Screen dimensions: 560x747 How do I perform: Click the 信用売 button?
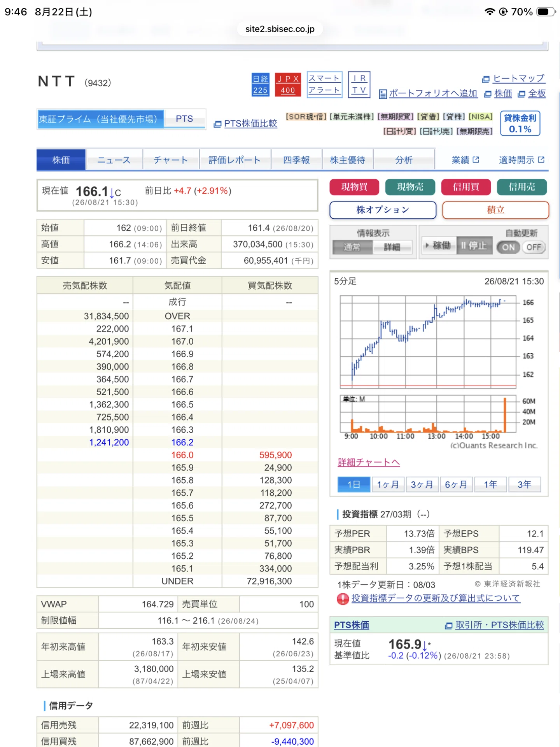tap(522, 187)
